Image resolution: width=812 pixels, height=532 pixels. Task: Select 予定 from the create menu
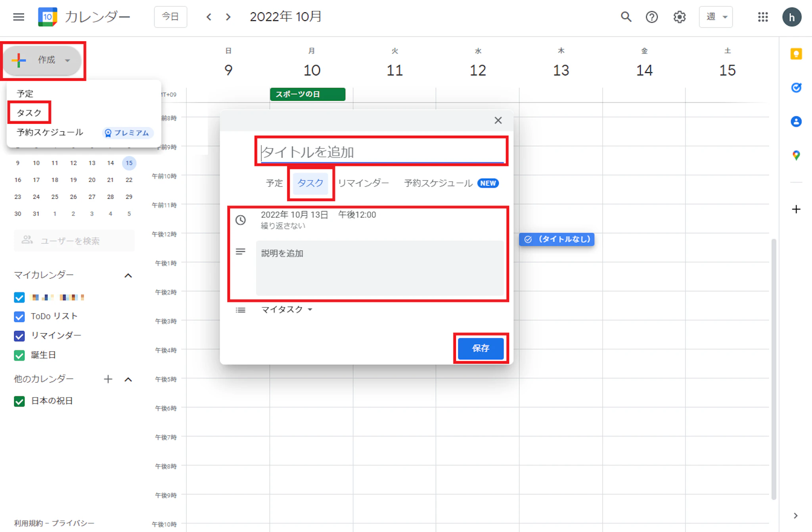[25, 94]
